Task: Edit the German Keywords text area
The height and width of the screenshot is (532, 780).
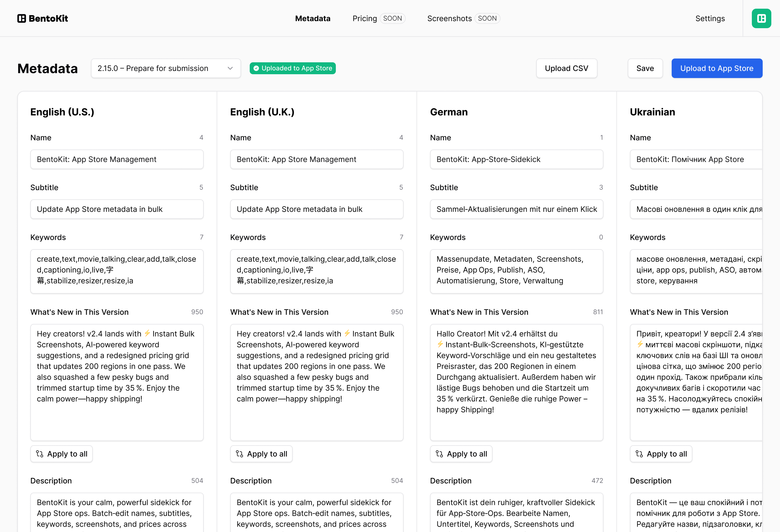Action: coord(516,271)
